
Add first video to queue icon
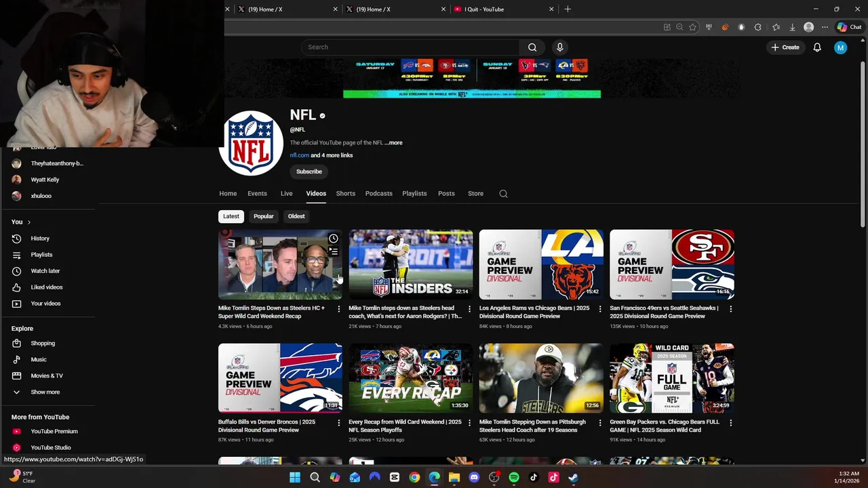click(x=333, y=251)
